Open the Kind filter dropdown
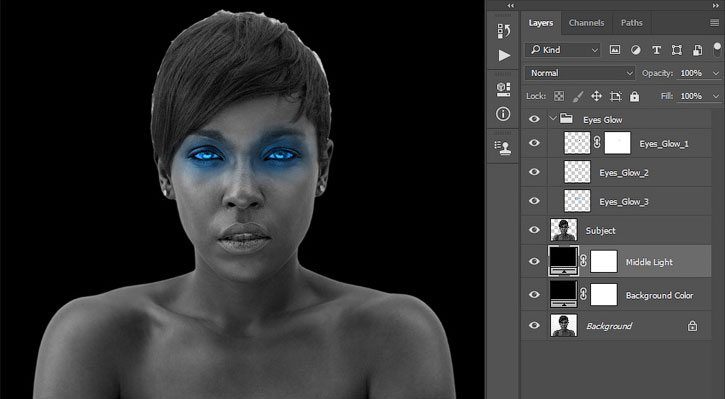 (x=562, y=50)
